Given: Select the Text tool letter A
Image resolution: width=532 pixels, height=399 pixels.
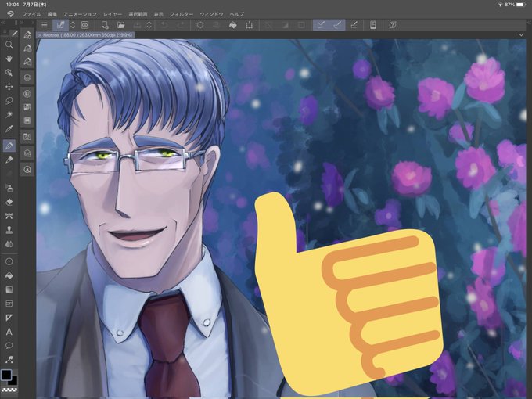Looking at the screenshot, I should (9, 332).
